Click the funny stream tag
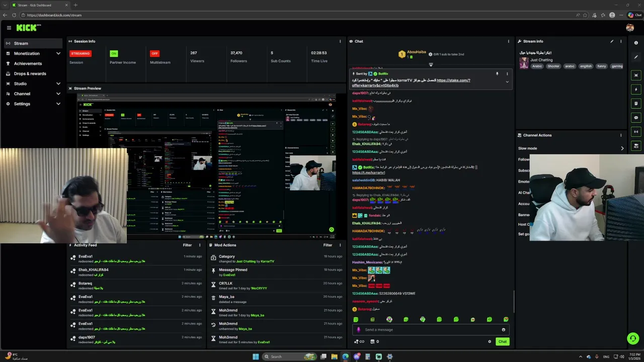Screen dimensions: 644x362 (602, 66)
